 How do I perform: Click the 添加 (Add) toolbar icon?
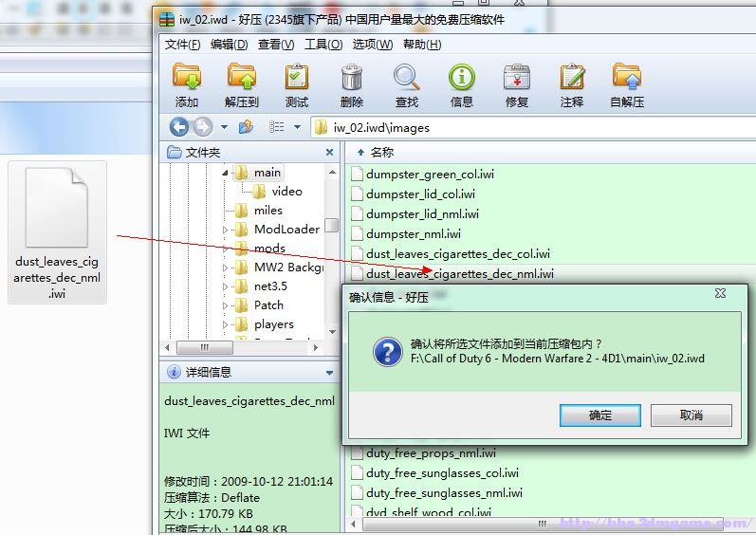tap(187, 85)
